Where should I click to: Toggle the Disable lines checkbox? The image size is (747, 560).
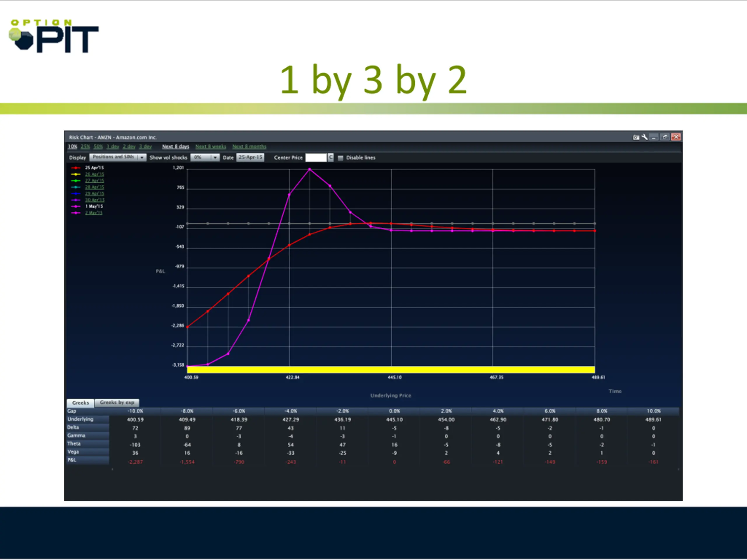(341, 158)
